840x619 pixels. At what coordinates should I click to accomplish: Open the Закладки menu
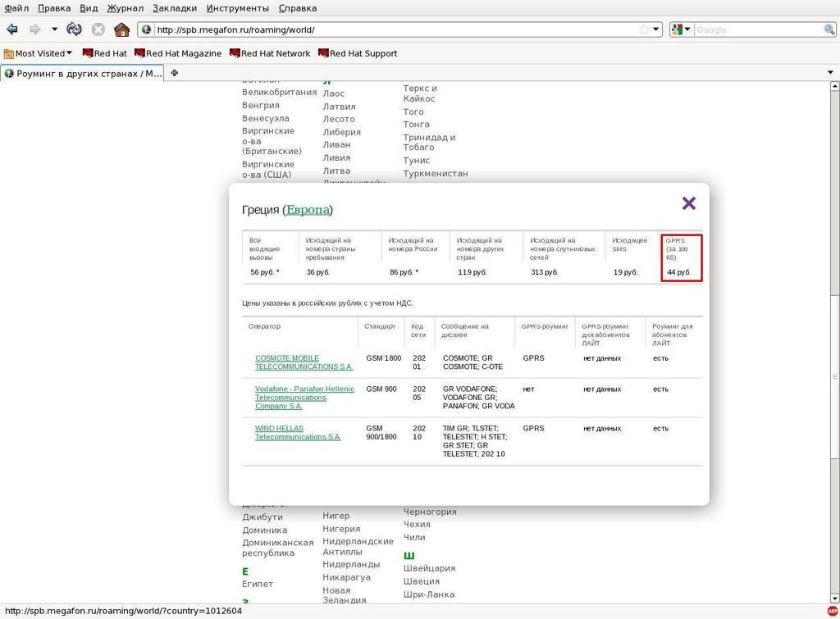(175, 8)
